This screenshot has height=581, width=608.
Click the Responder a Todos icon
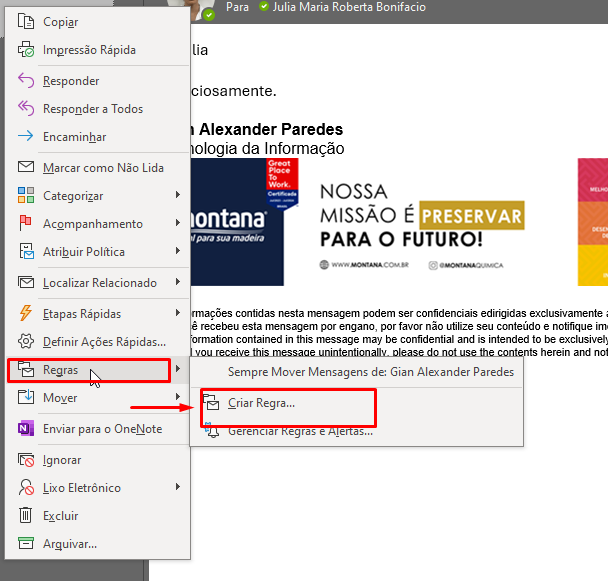[x=25, y=109]
